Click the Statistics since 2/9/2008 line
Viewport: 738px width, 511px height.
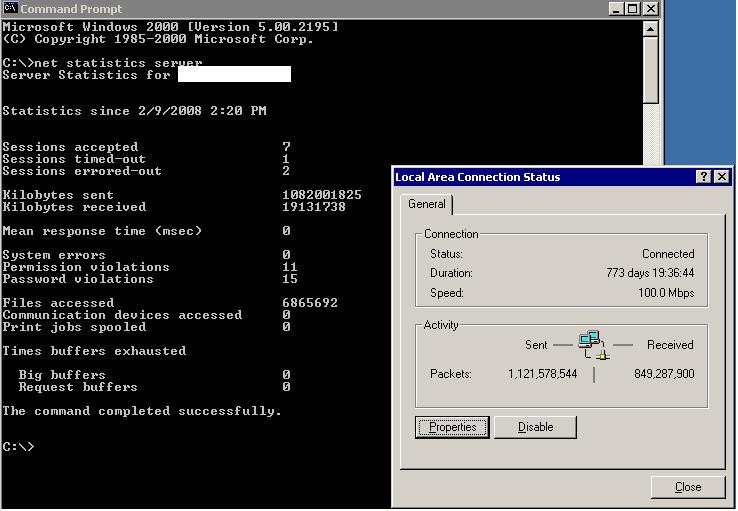point(135,111)
